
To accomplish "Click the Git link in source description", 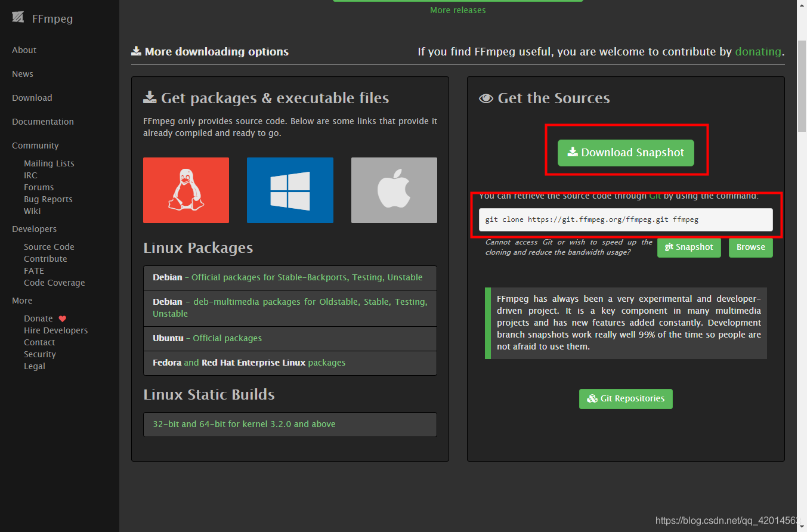I will 655,196.
